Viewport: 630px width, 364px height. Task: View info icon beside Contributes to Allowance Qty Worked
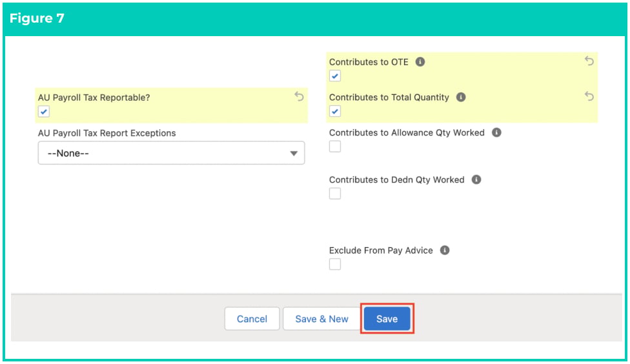click(496, 132)
